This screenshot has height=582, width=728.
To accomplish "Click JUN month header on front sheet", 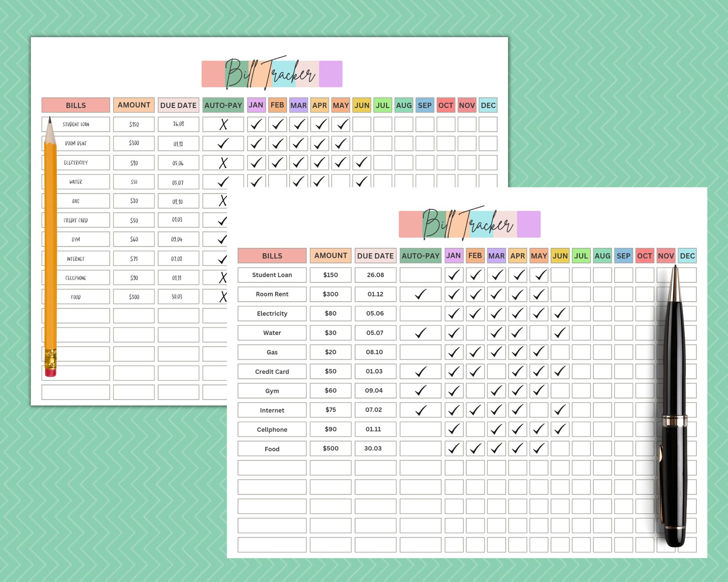I will click(560, 256).
